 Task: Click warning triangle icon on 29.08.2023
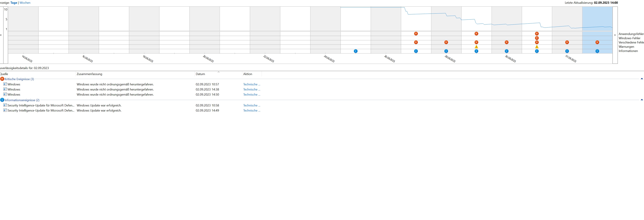tap(476, 47)
